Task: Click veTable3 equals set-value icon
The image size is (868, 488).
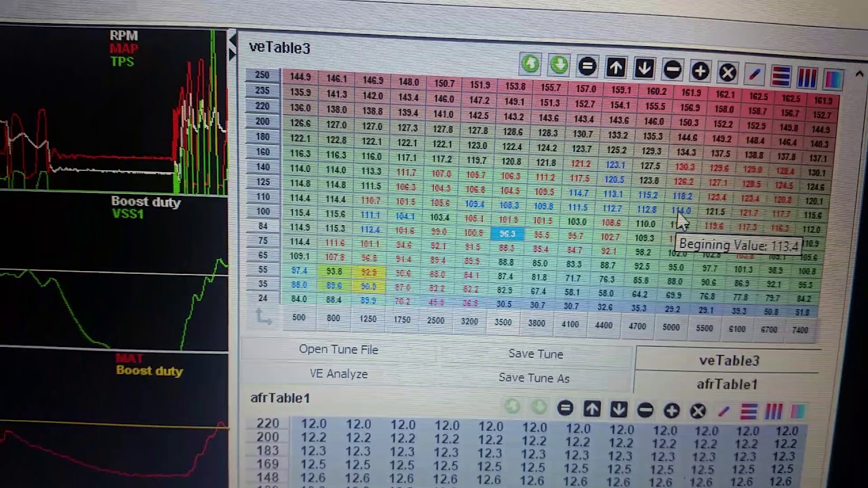Action: pyautogui.click(x=587, y=66)
